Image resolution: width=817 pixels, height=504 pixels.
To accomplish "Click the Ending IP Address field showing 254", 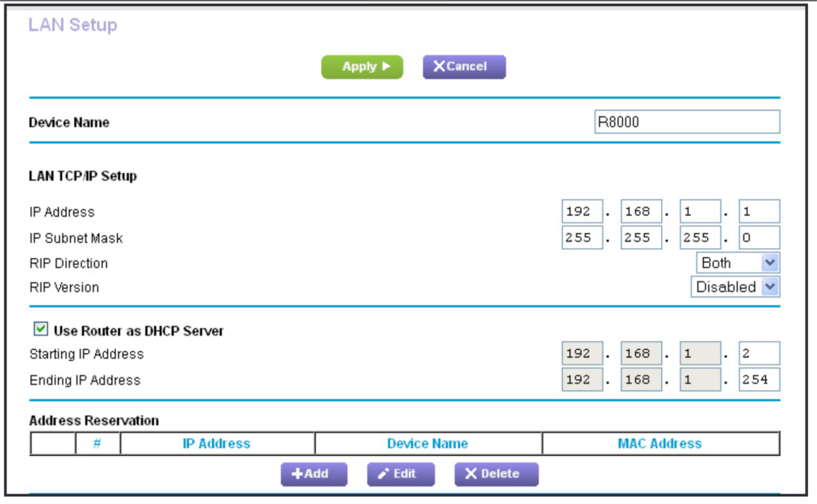I will coord(758,380).
